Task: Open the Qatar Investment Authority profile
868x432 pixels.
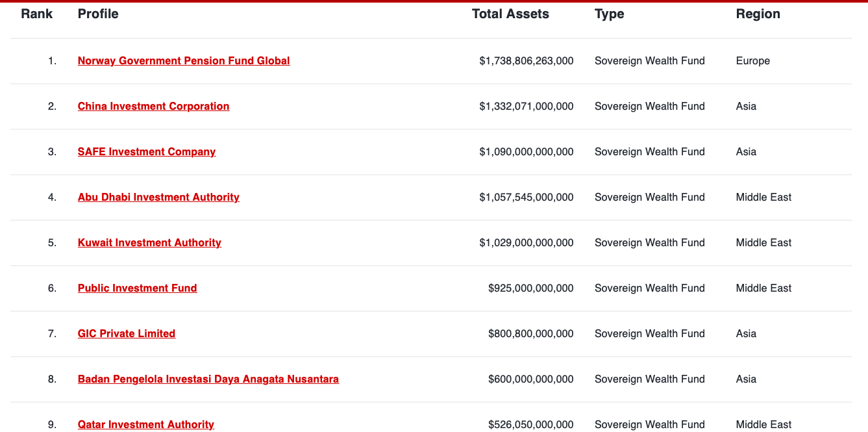Action: coord(145,424)
